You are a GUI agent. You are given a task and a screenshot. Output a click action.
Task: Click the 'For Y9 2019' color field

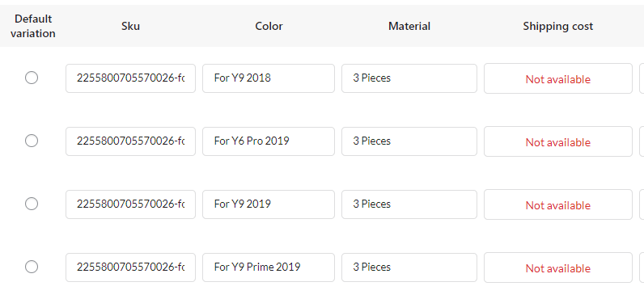[x=269, y=204]
